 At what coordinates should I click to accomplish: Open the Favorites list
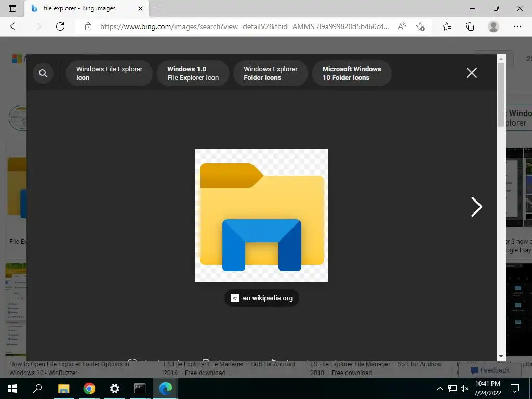447,26
